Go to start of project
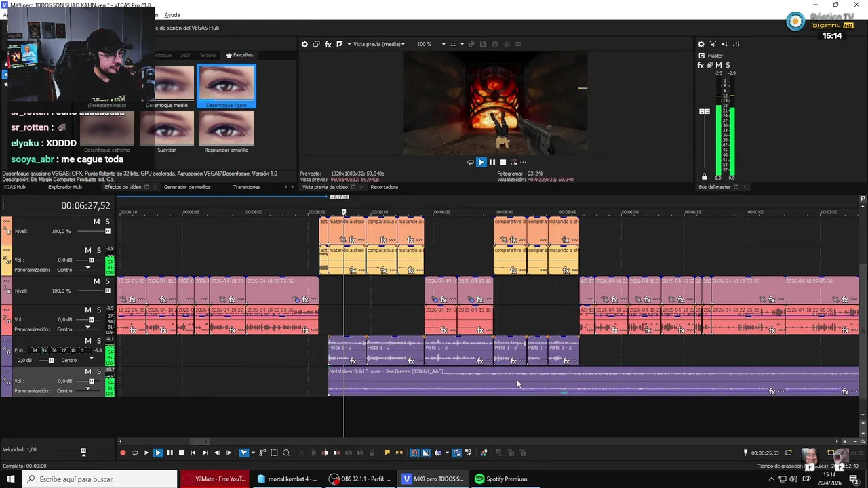 click(x=193, y=453)
